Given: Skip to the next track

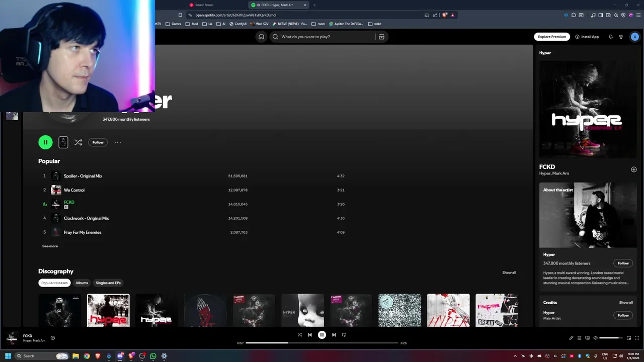Looking at the screenshot, I should pos(334,335).
